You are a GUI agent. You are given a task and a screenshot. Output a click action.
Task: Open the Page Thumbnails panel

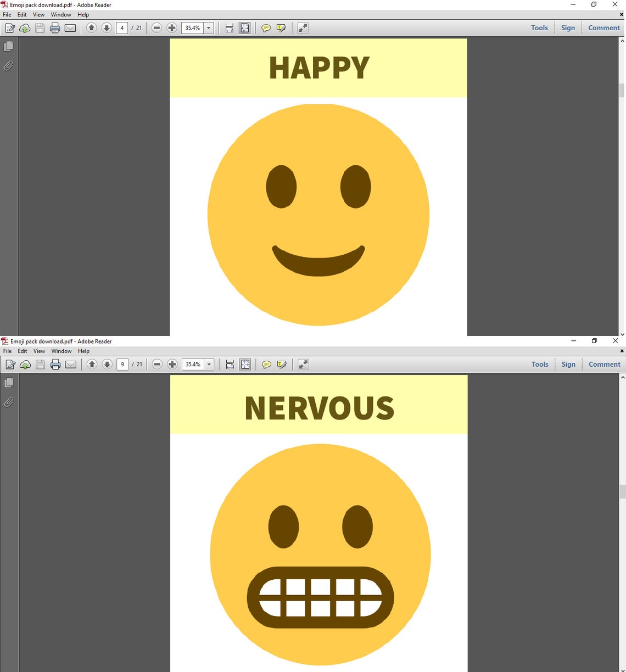pos(8,46)
